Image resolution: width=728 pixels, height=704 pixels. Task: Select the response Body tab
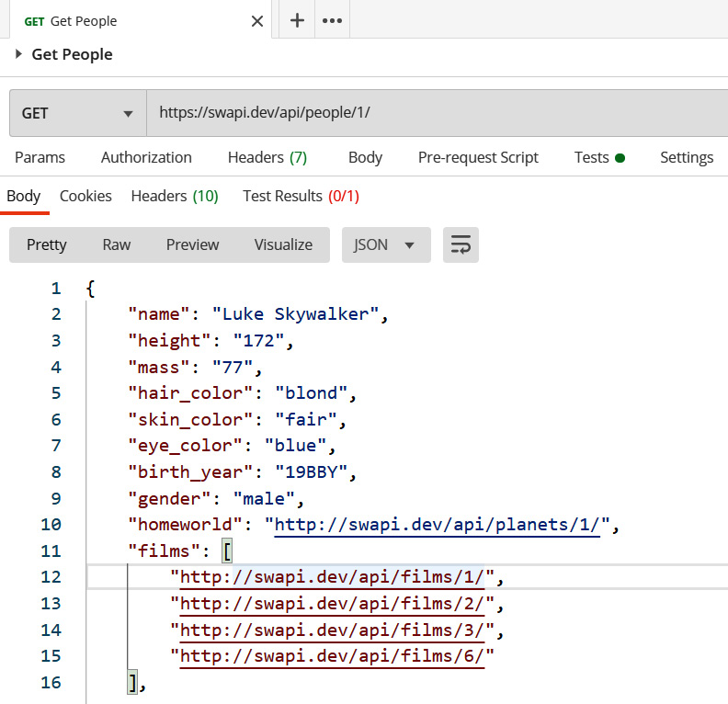pos(24,197)
